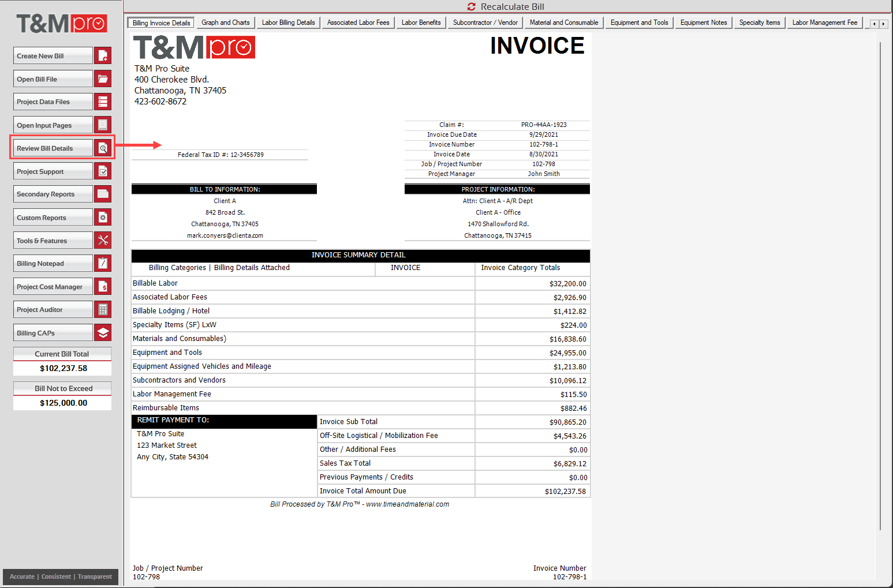Open the Labor Management Fee tab
The height and width of the screenshot is (588, 893).
[x=825, y=23]
